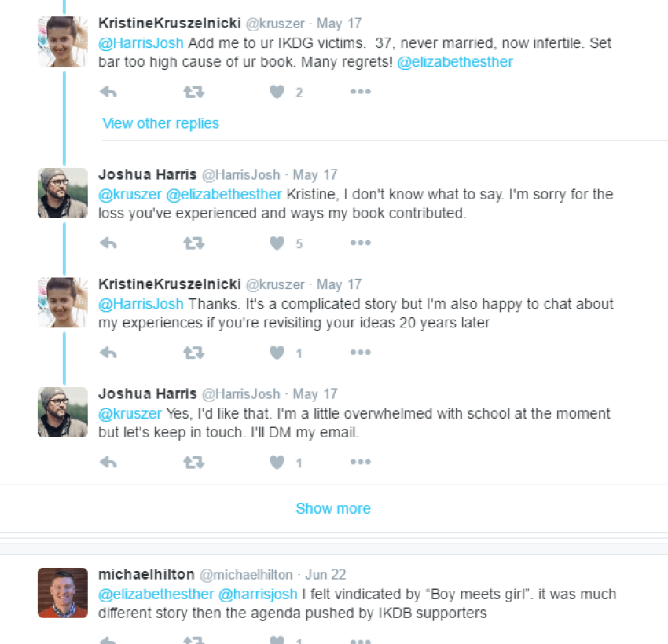This screenshot has height=644, width=668.
Task: Click "Show more" to load more replies
Action: (x=333, y=509)
